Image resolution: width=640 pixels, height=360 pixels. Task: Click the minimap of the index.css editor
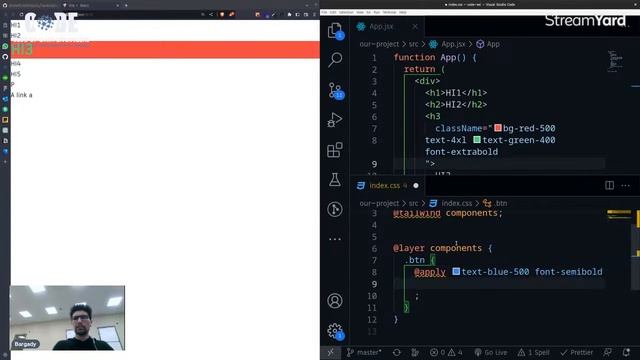point(619,214)
